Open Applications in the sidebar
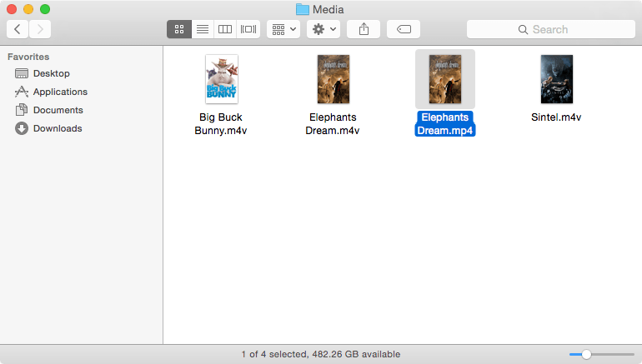This screenshot has height=364, width=642. tap(59, 92)
